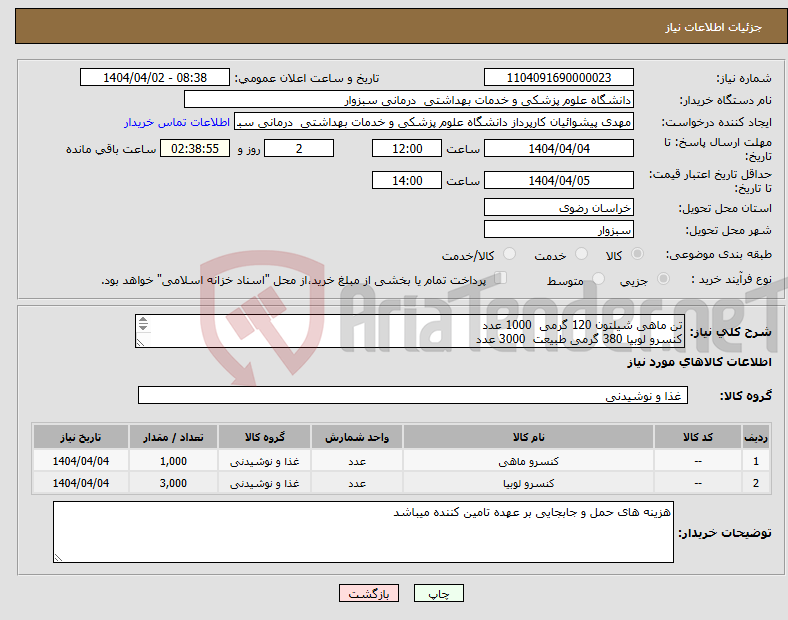Viewport: 788px width, 620px height.
Task: Click the تعداد / مقدار column header
Action: [x=173, y=437]
